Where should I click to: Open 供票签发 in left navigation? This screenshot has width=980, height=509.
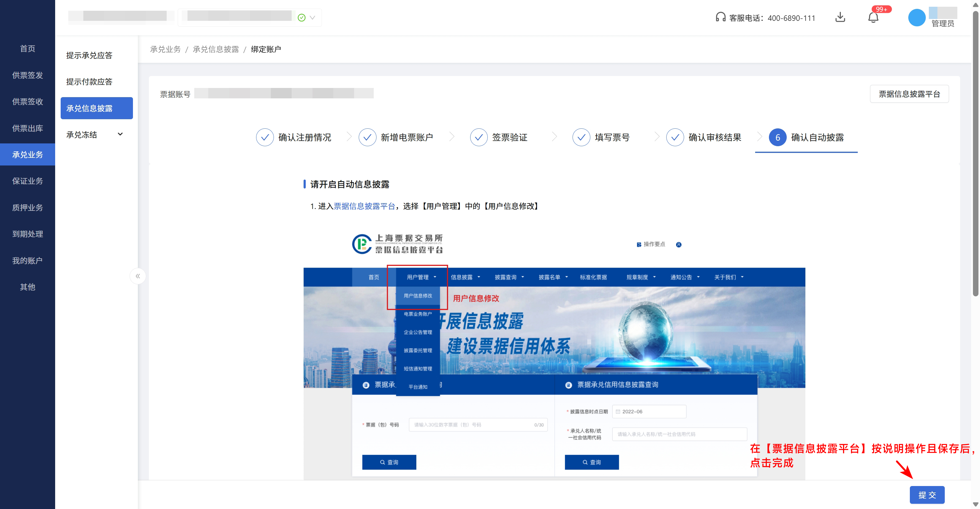[27, 75]
